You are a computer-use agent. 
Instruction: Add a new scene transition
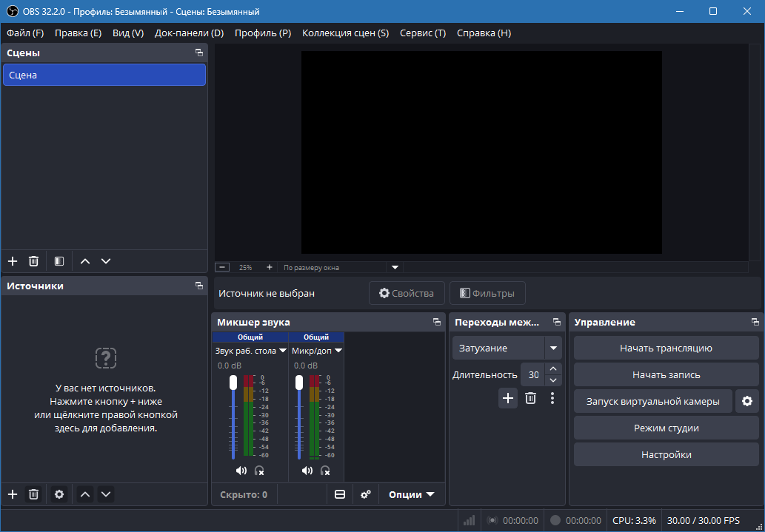pos(508,398)
